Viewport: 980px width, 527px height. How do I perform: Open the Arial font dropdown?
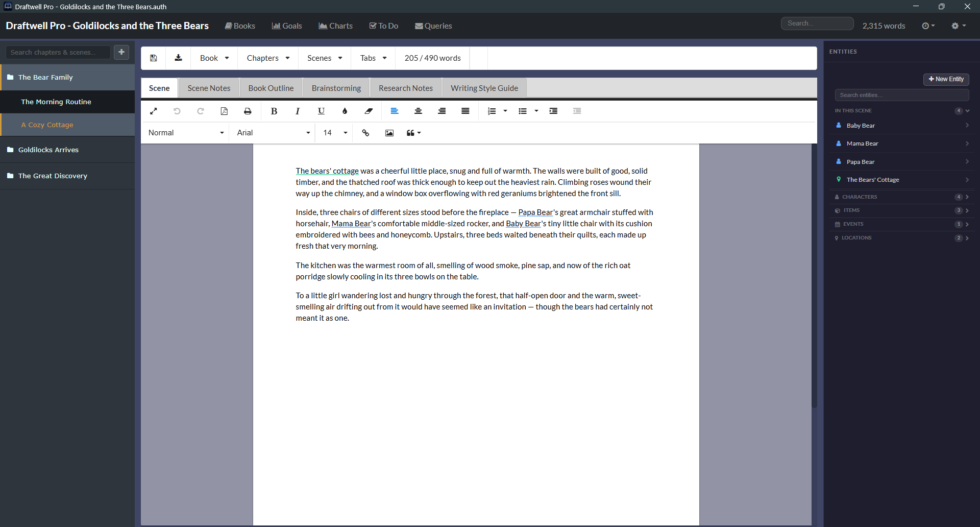click(x=273, y=133)
